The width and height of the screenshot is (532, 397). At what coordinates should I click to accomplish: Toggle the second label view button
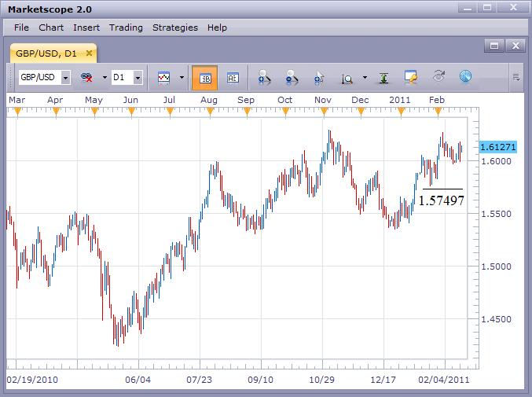point(233,78)
